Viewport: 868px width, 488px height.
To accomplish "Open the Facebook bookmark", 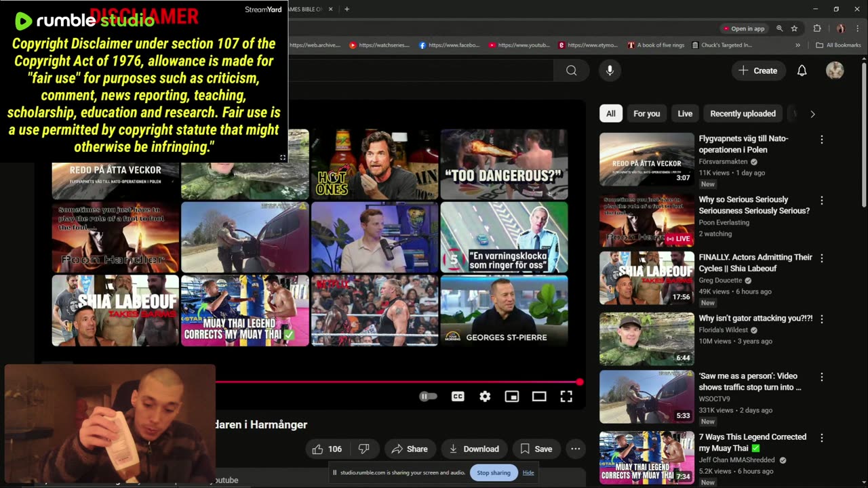I will coord(450,45).
